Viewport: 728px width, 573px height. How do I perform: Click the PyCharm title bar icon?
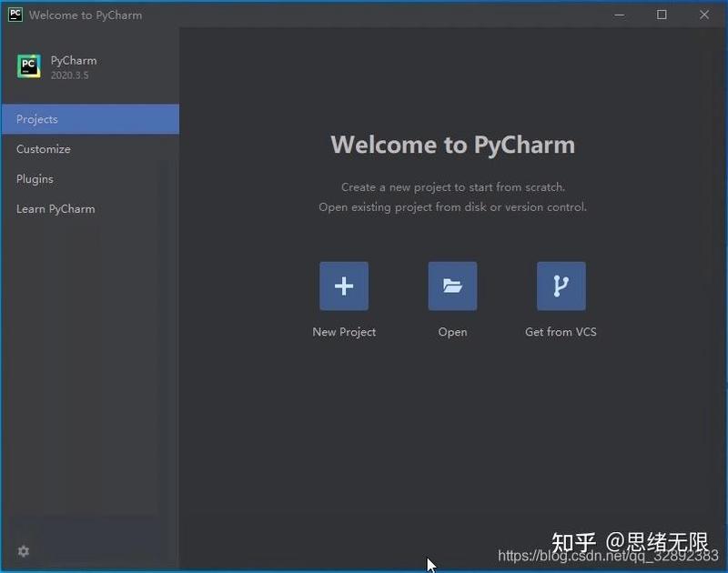pyautogui.click(x=15, y=15)
